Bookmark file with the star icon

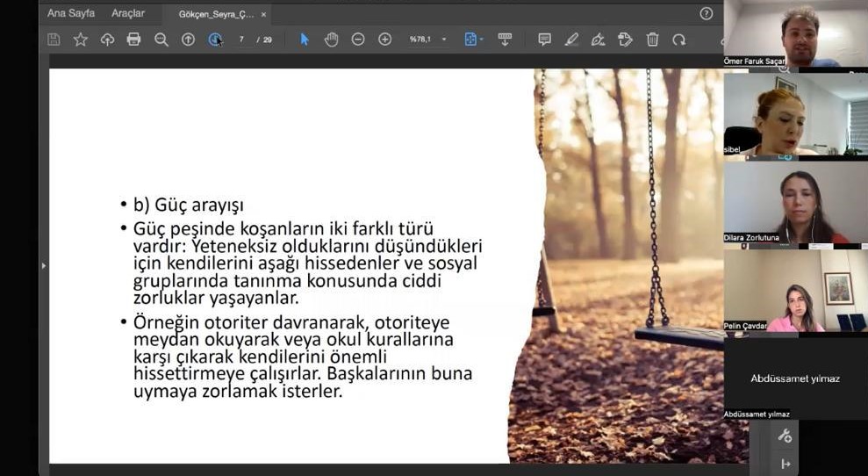point(80,40)
